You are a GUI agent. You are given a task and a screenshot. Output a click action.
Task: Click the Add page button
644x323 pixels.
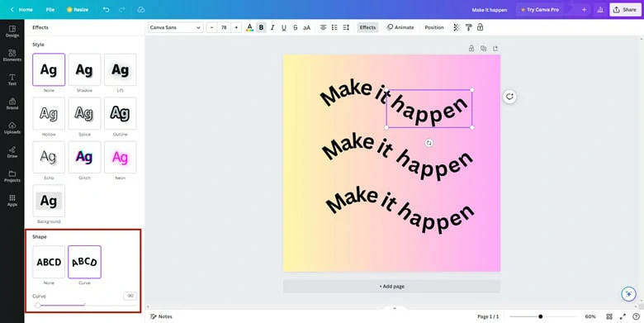392,287
